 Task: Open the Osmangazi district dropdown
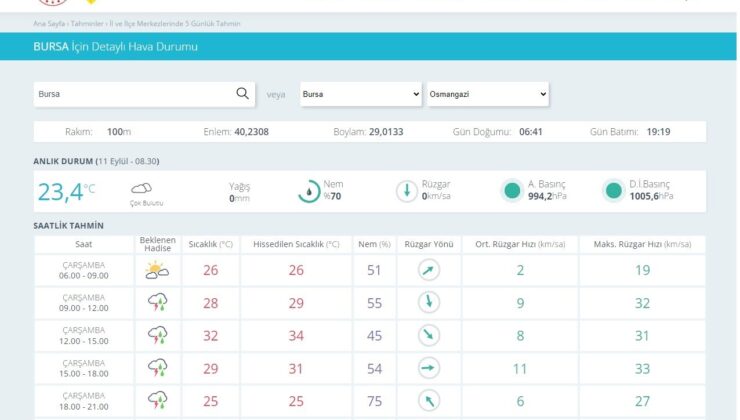click(x=488, y=94)
